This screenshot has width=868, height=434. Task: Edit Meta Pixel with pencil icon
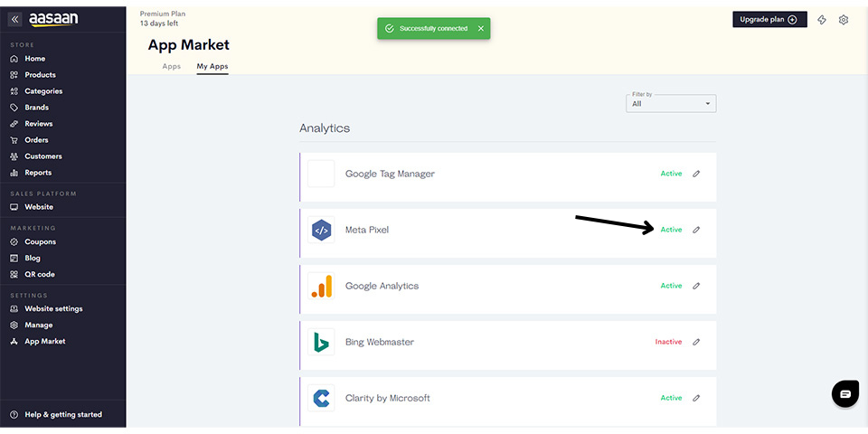point(696,230)
